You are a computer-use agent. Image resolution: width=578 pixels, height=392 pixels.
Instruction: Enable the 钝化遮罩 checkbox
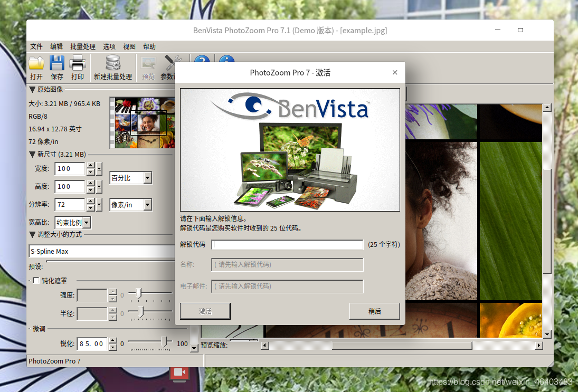click(36, 280)
